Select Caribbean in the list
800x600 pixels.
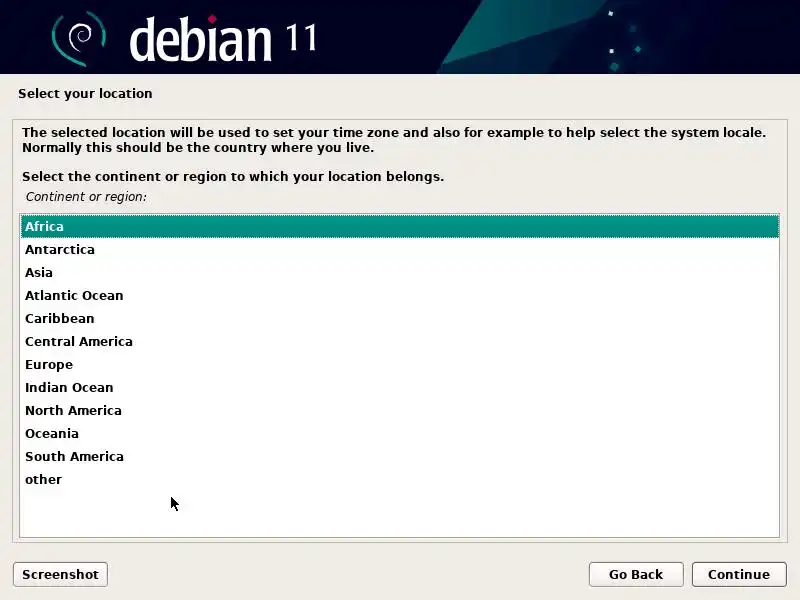pos(400,318)
